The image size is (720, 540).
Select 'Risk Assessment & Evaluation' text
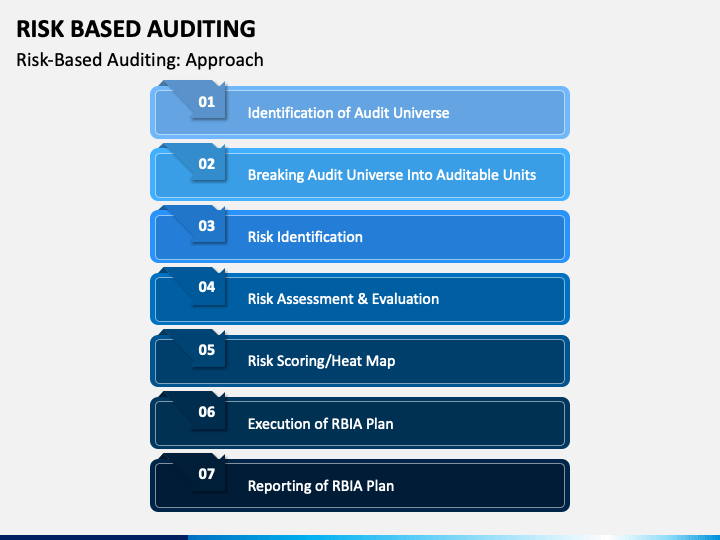(x=343, y=299)
